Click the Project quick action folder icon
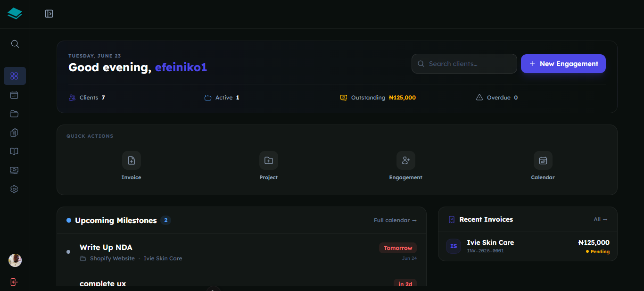Image resolution: width=644 pixels, height=291 pixels. click(269, 160)
